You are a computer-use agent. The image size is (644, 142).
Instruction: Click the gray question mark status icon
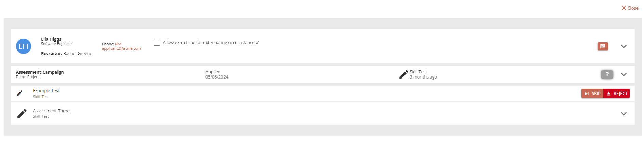[x=607, y=74]
